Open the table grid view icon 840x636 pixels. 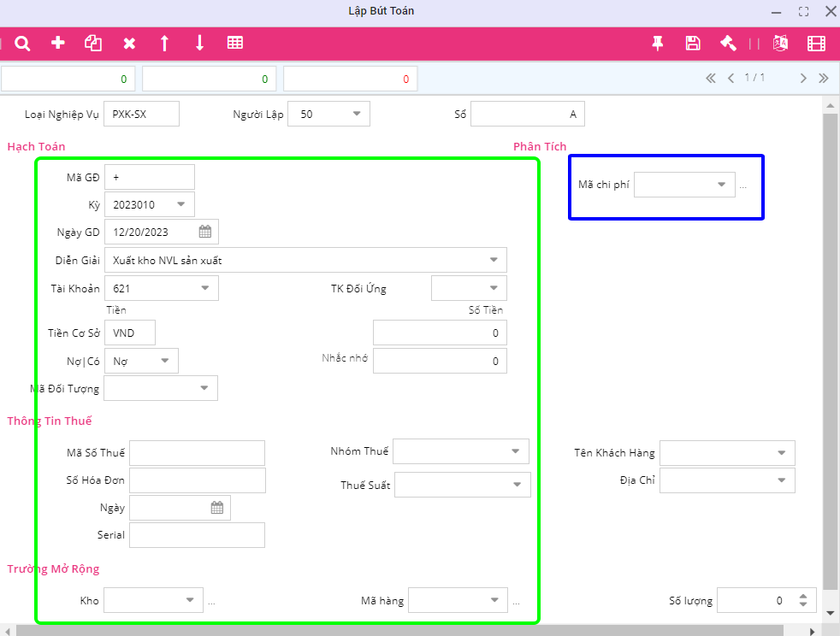pyautogui.click(x=235, y=44)
